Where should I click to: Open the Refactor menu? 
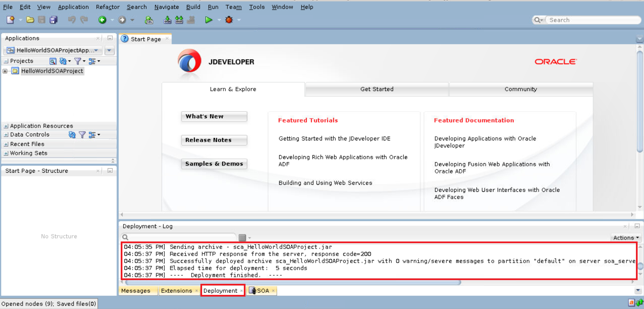pos(108,7)
